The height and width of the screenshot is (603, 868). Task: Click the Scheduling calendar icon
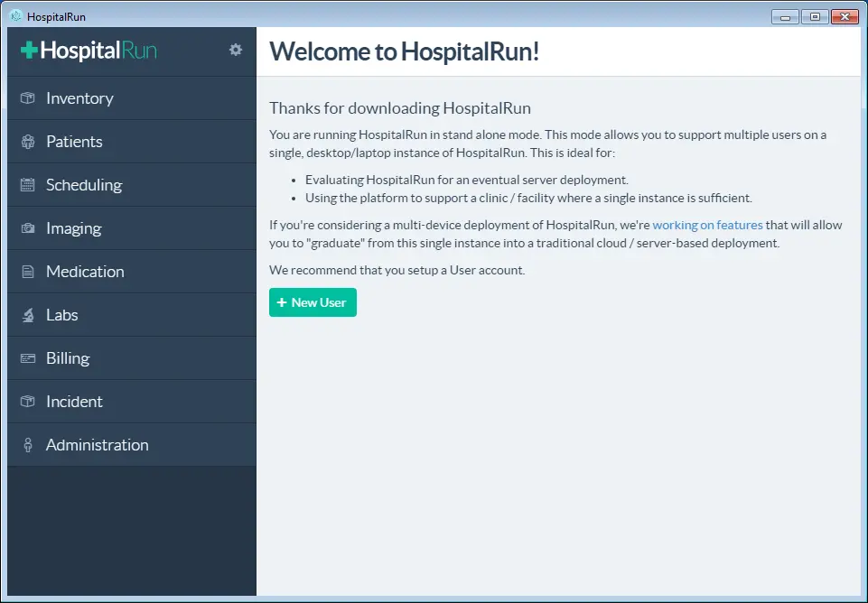(x=28, y=184)
